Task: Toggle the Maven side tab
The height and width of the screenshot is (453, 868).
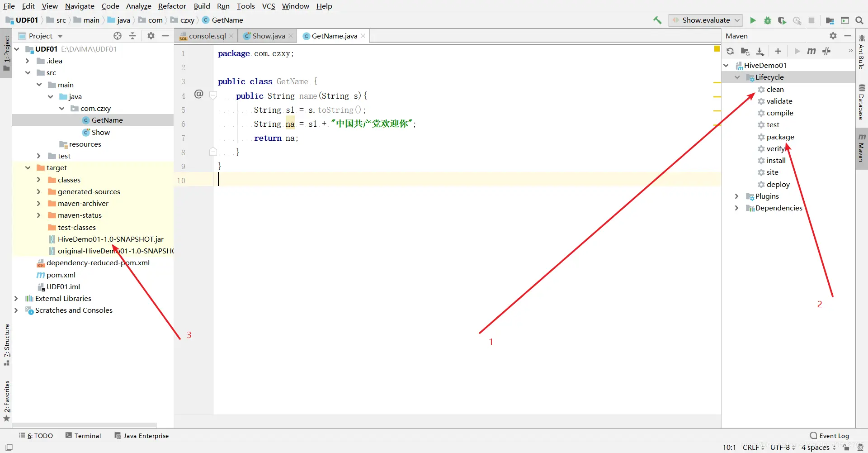Action: [862, 148]
